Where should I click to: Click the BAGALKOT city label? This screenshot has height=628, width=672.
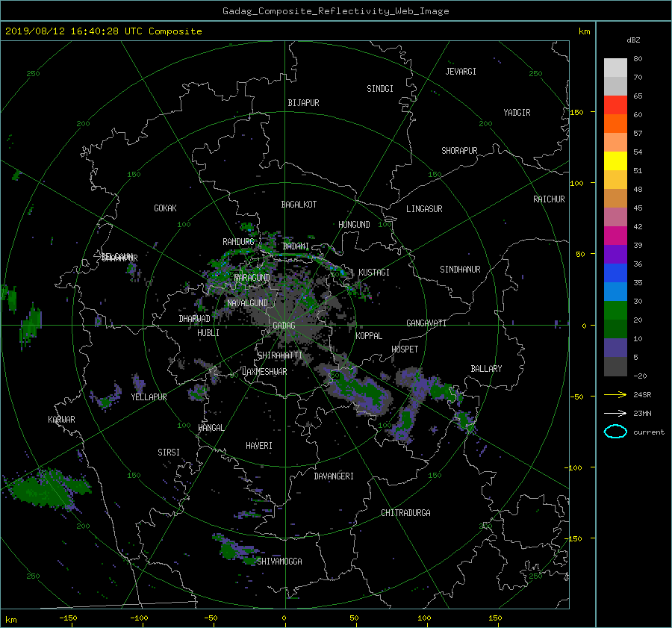coord(299,205)
